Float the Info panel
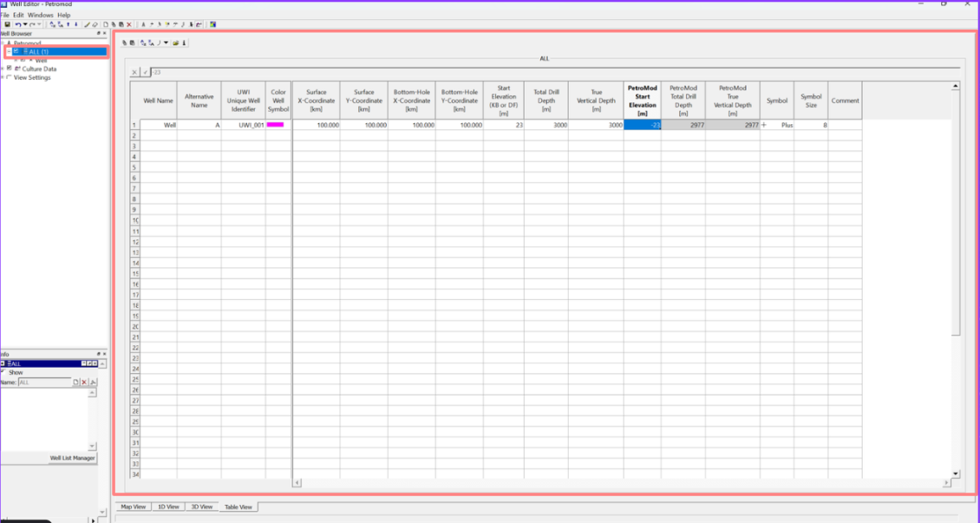The width and height of the screenshot is (980, 523). (98, 354)
